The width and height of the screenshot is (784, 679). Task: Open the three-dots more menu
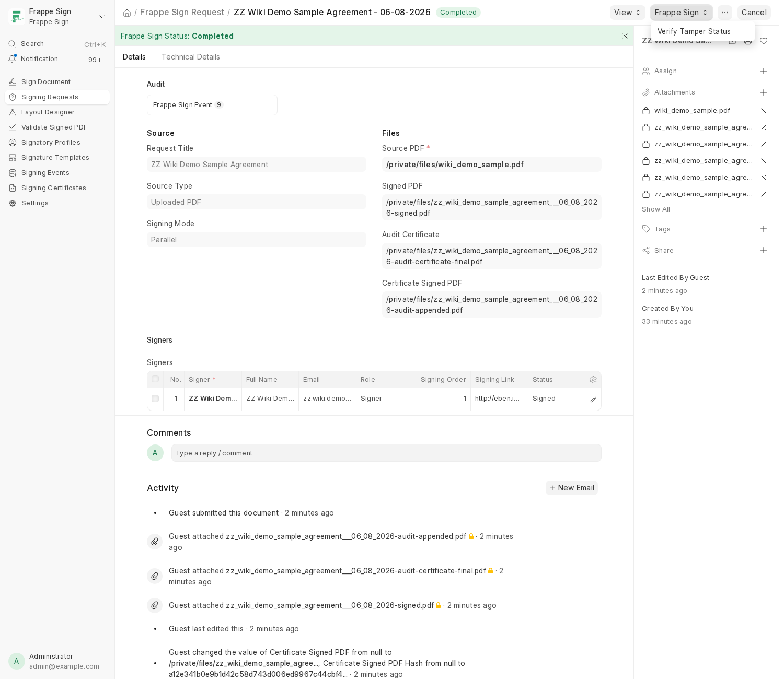coord(725,13)
